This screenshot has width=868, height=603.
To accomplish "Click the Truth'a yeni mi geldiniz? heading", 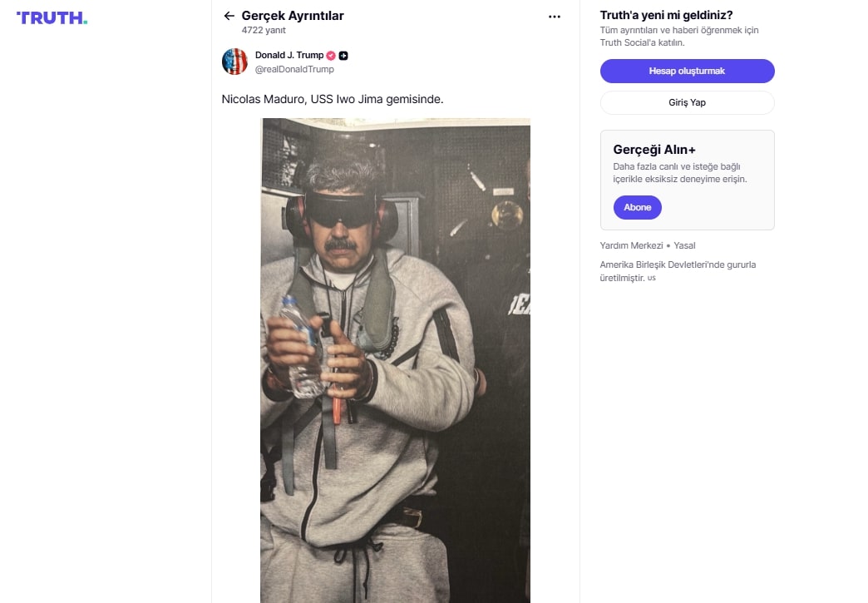I will pyautogui.click(x=666, y=15).
